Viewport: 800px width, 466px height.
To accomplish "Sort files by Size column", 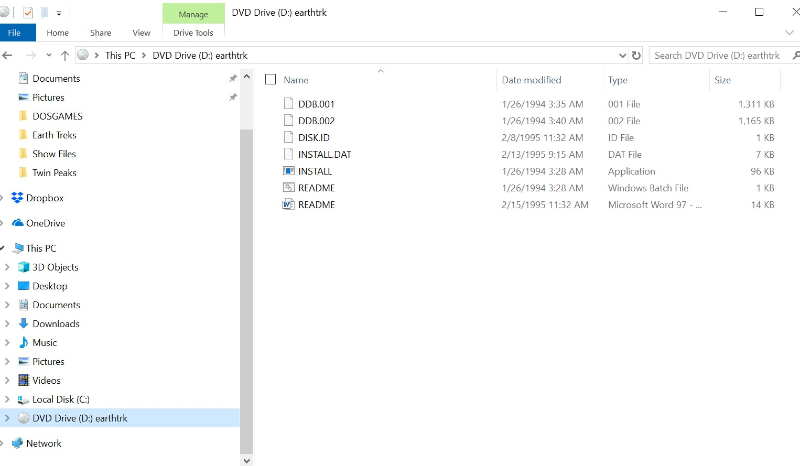I will tap(722, 80).
